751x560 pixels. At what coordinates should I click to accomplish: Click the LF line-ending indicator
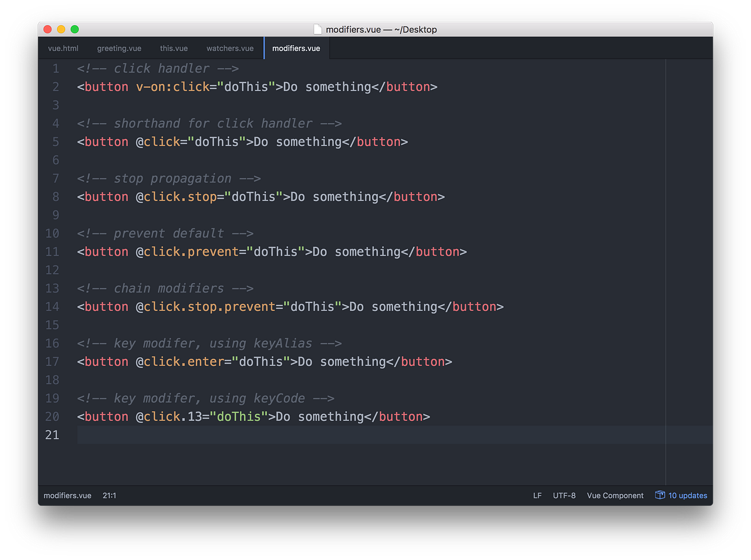[537, 495]
